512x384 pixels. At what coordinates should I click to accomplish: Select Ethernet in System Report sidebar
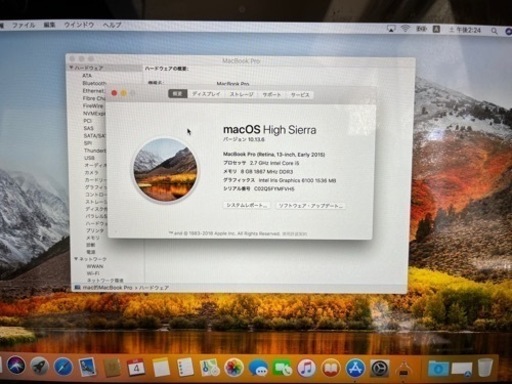point(93,91)
